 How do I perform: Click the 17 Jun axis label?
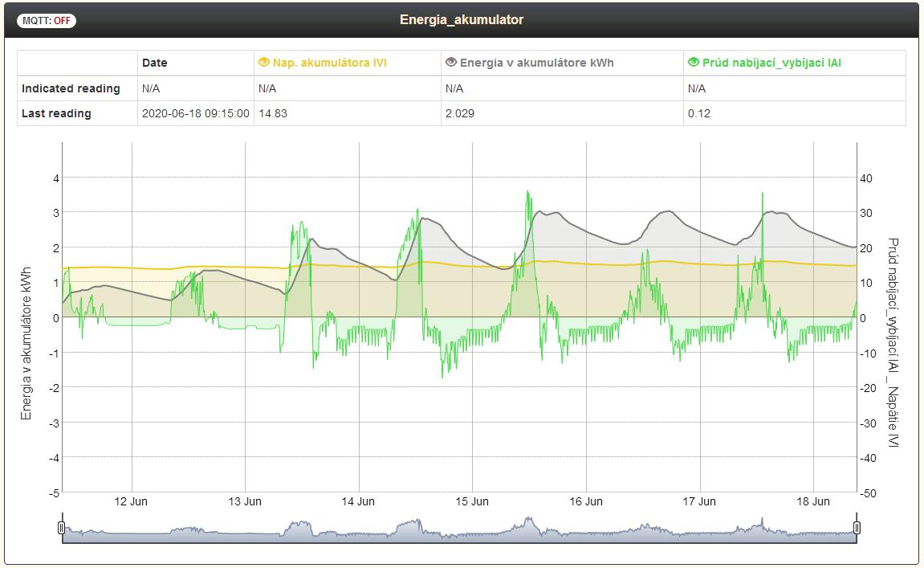tap(699, 501)
